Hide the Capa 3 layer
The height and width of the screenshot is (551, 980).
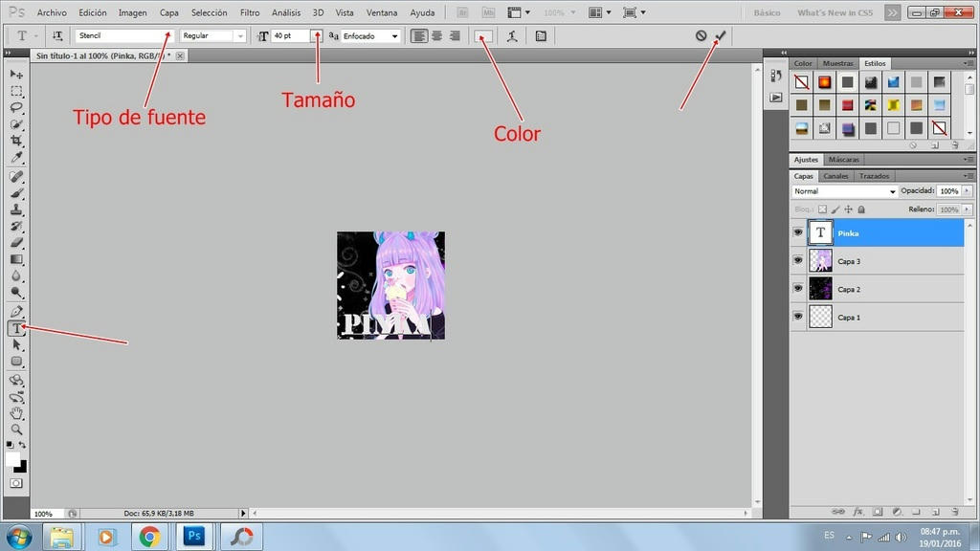click(798, 260)
